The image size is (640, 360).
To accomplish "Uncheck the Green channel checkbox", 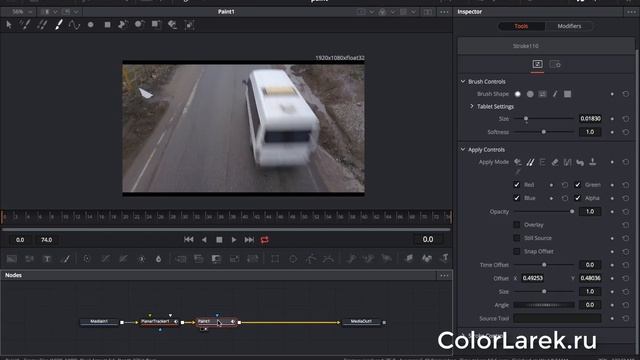I will pyautogui.click(x=578, y=185).
